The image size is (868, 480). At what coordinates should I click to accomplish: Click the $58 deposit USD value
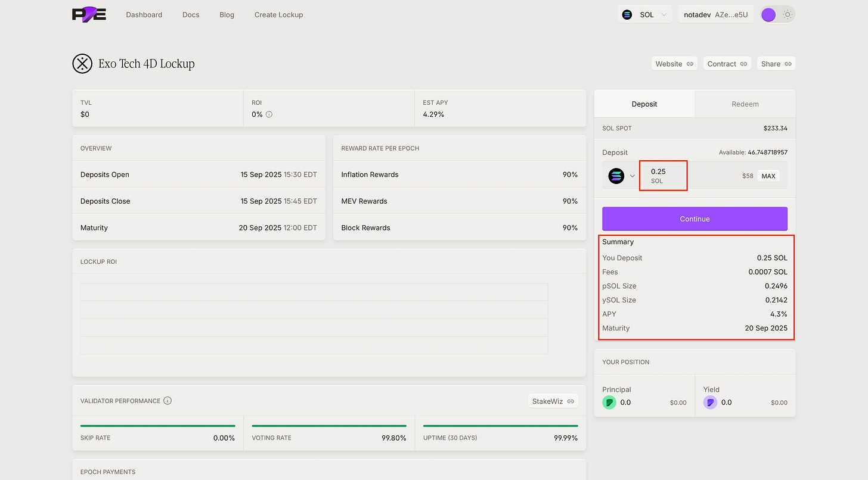(748, 176)
